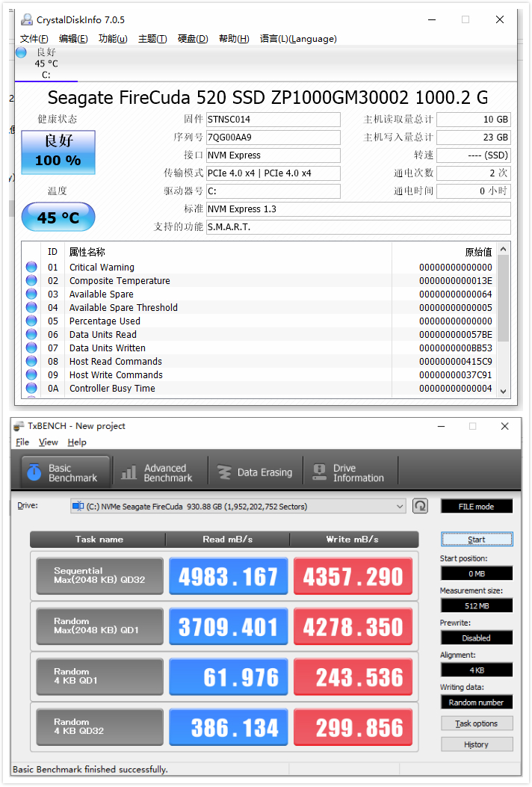Viewport: 532px width, 787px height.
Task: Click the transfer mode field PCIe 4.0 x4
Action: [x=273, y=173]
